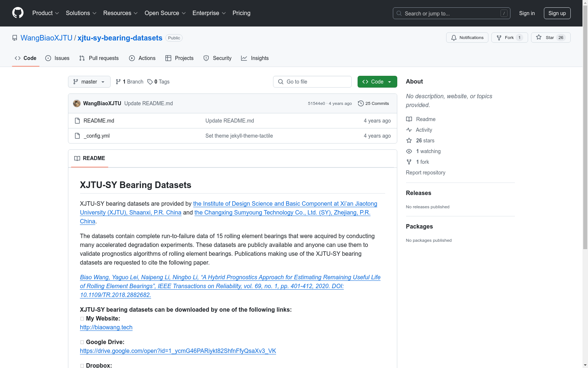Fork this repository
The image size is (588, 368).
click(510, 38)
